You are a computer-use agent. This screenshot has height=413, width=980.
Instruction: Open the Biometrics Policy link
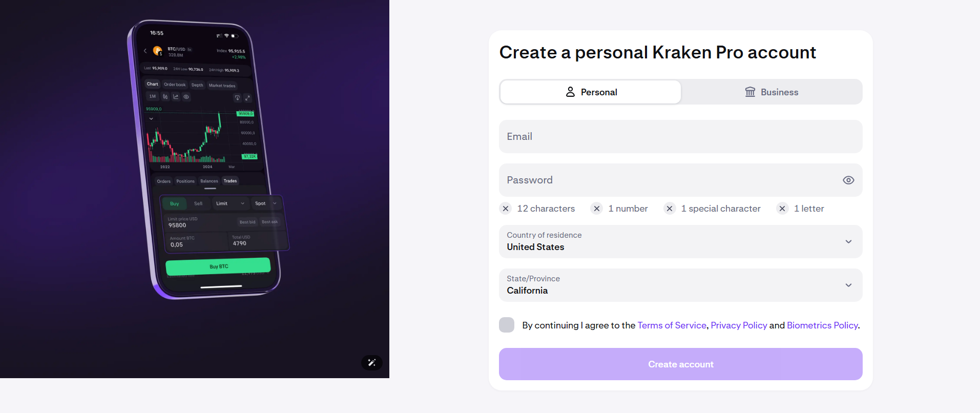coord(822,325)
